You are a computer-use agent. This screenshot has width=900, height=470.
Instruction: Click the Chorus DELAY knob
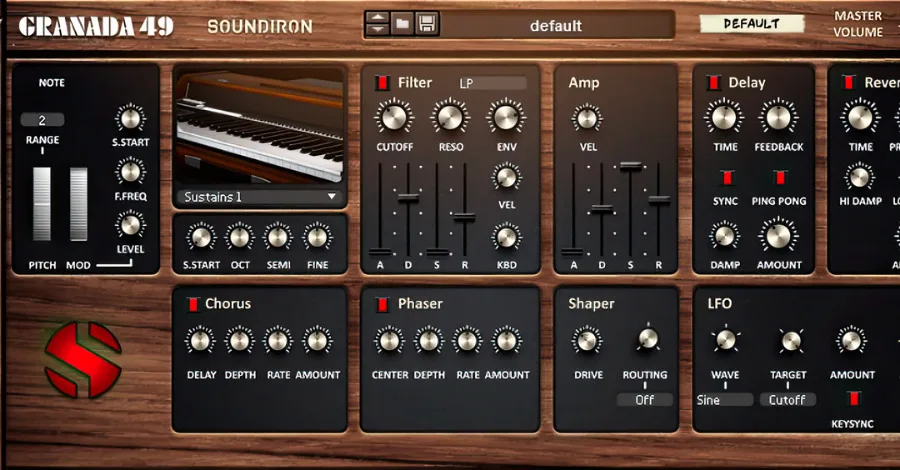pos(200,341)
